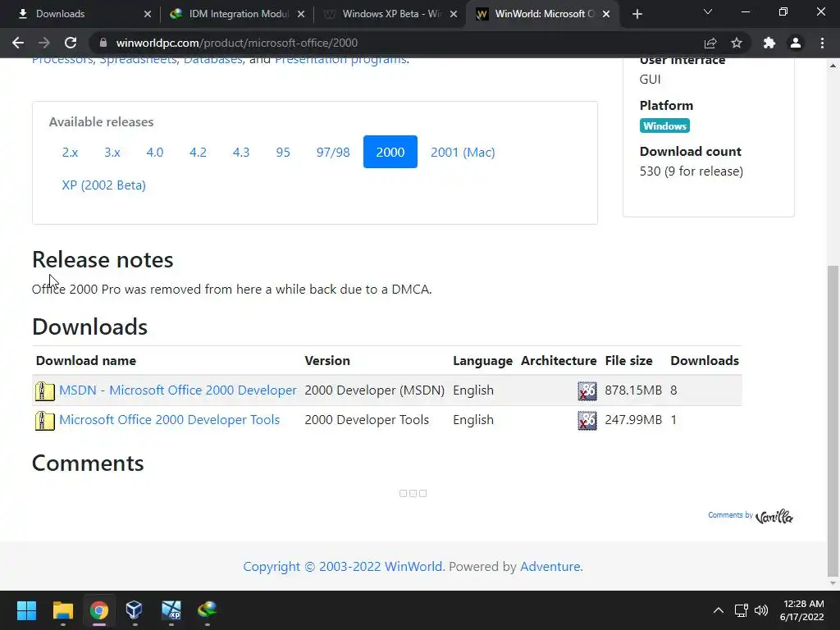Show hidden system tray icons
Image resolution: width=840 pixels, height=630 pixels.
coord(719,610)
